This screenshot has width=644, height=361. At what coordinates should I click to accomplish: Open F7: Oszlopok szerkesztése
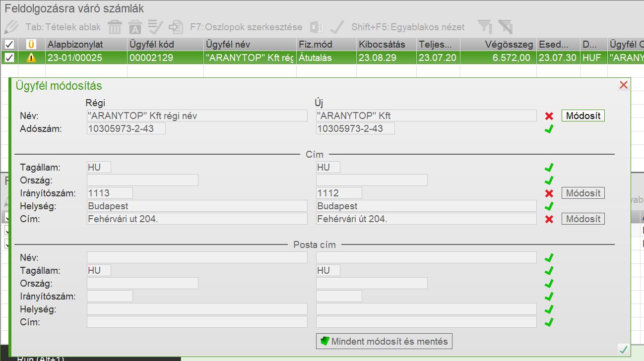[x=246, y=27]
